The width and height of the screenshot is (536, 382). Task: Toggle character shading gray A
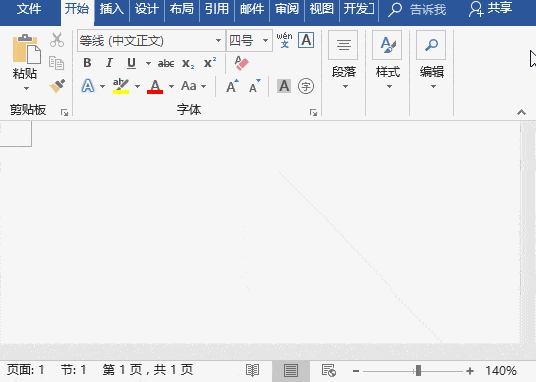click(x=284, y=86)
